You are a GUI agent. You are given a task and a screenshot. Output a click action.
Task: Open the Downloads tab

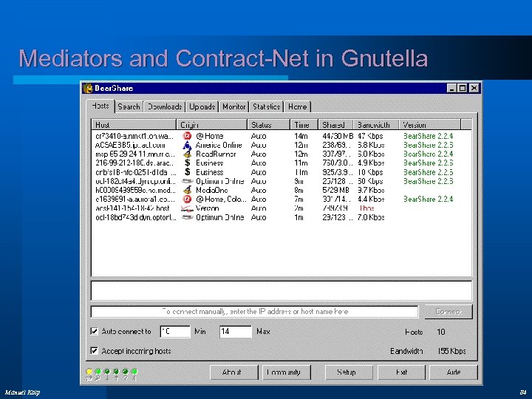[x=165, y=107]
